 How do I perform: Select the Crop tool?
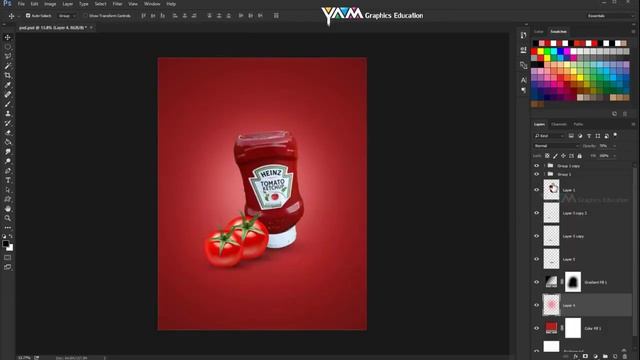point(8,76)
